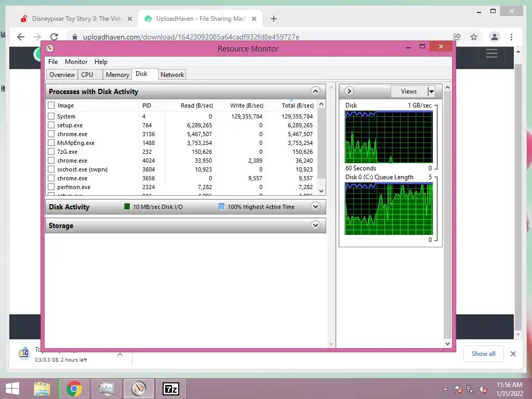Click the muted volume tray icon

[x=483, y=389]
